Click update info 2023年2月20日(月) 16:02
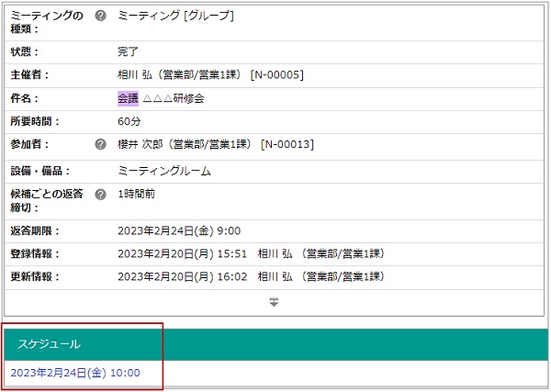 pyautogui.click(x=182, y=277)
